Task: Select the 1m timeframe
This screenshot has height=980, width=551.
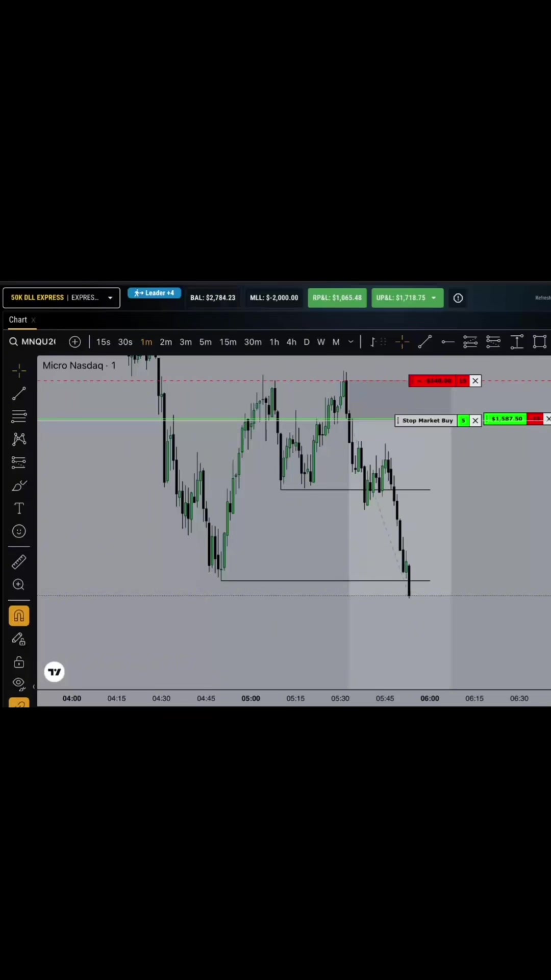Action: (x=146, y=342)
